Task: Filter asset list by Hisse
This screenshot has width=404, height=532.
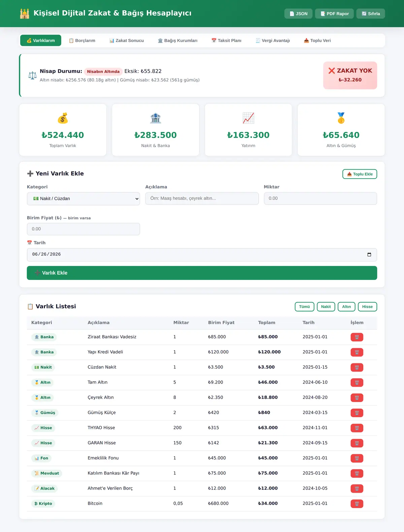Action: pos(367,307)
